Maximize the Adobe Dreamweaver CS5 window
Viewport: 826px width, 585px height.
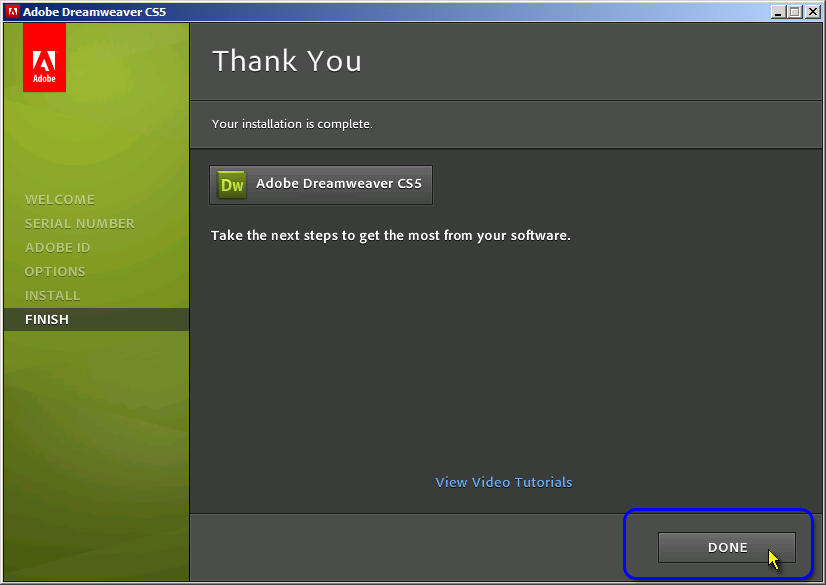pos(795,12)
